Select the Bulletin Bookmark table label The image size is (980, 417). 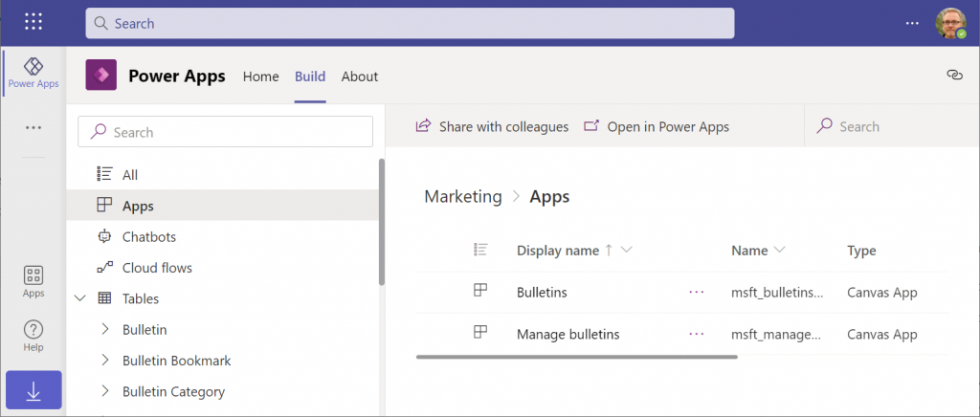tap(177, 361)
